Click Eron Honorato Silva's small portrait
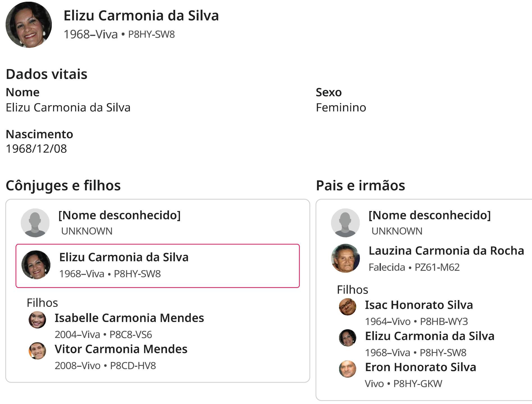This screenshot has height=404, width=532. pos(348,369)
